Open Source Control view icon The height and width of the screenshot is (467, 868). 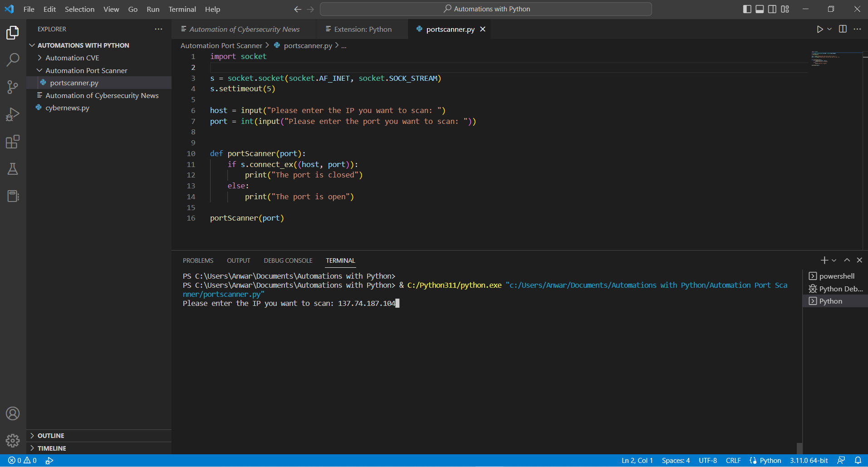point(13,87)
